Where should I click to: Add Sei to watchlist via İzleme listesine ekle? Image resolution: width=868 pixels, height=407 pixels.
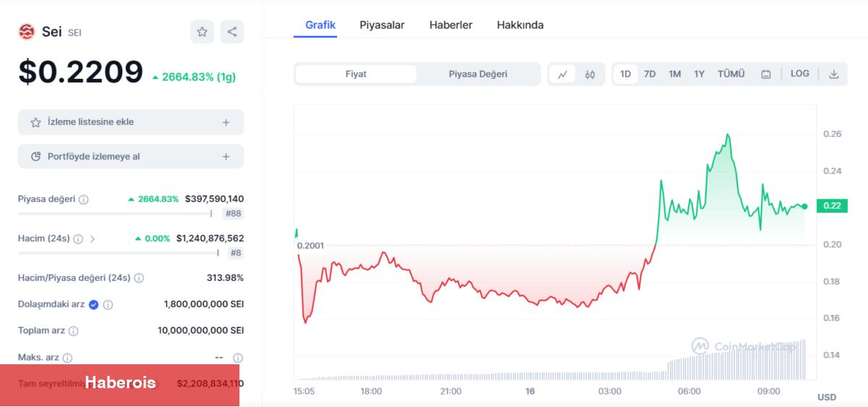pyautogui.click(x=131, y=122)
